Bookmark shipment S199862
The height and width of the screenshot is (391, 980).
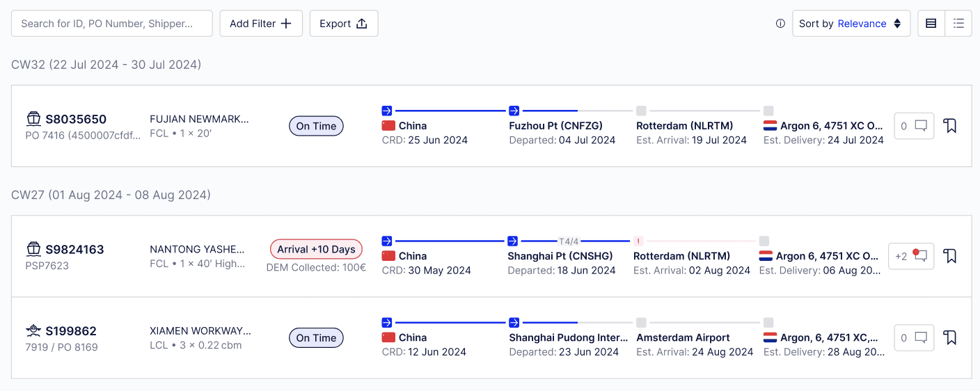point(950,337)
